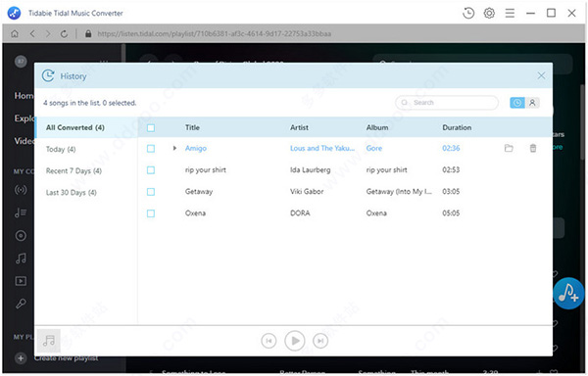Click artist DORA

coord(300,213)
